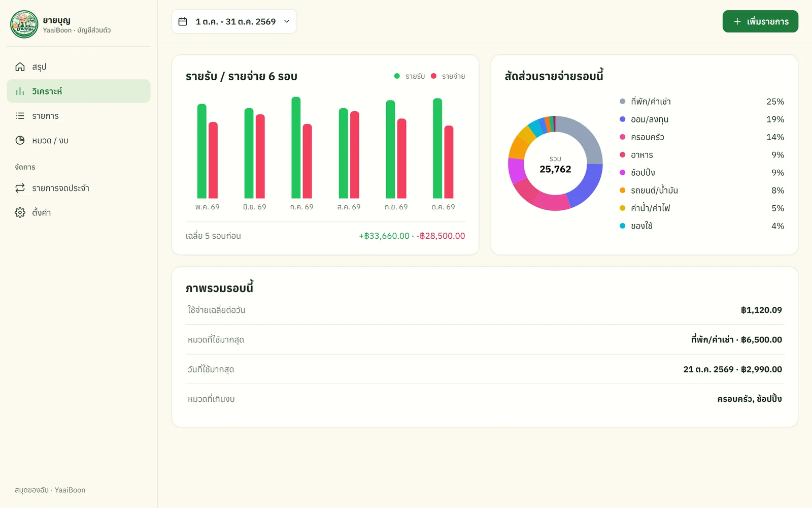
Task: Click the green income bar for ก.ย. 69
Action: pyautogui.click(x=390, y=149)
